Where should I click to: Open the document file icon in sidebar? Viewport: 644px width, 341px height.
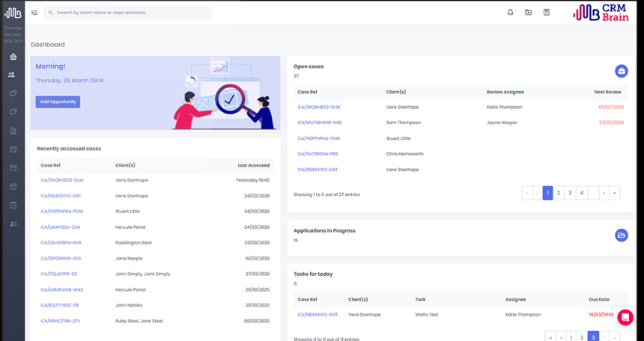[x=13, y=131]
